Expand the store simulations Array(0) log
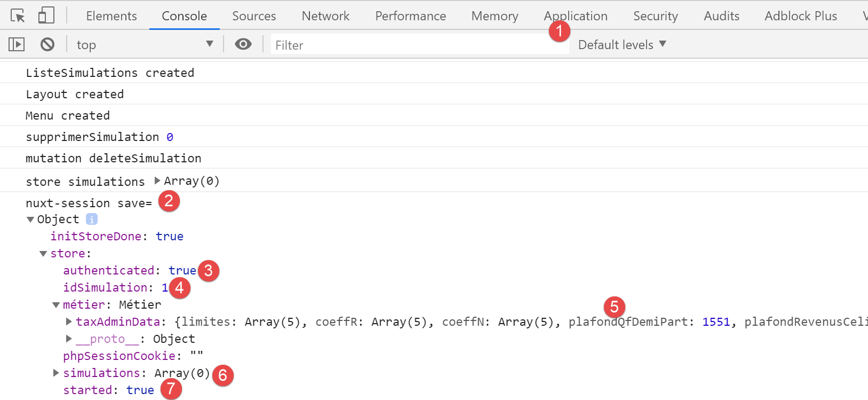 157,181
